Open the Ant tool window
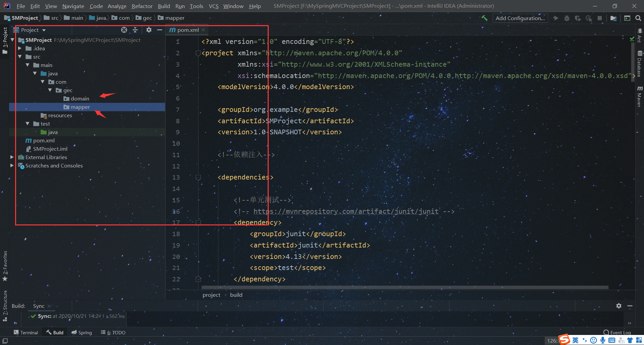This screenshot has width=644, height=345. tap(640, 35)
